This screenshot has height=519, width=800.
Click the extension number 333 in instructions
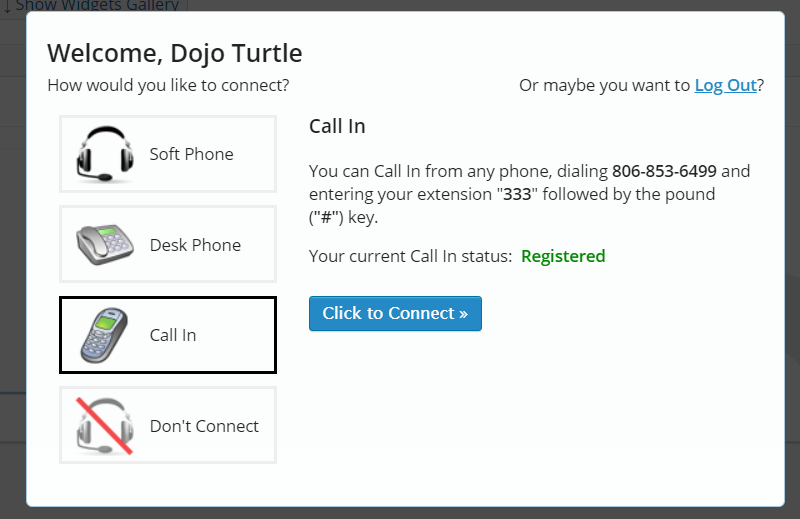pos(517,194)
